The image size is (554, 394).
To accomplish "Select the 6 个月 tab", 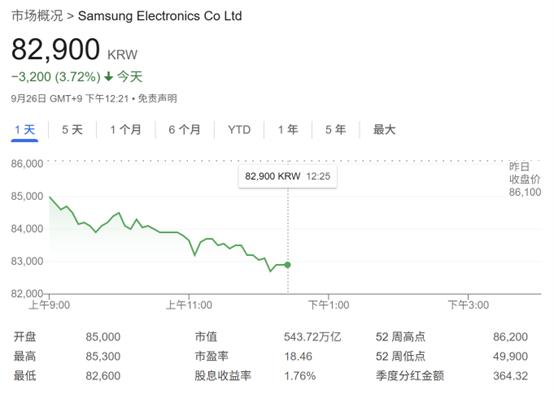I will (x=184, y=130).
